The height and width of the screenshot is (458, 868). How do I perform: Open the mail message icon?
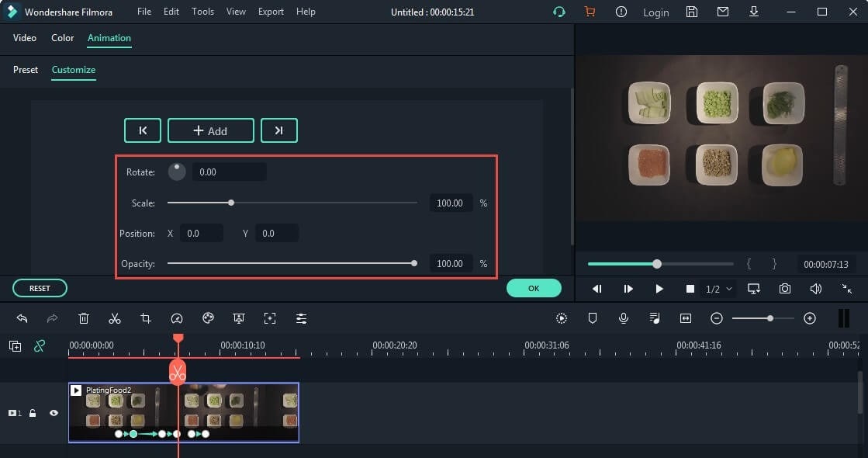[x=722, y=11]
